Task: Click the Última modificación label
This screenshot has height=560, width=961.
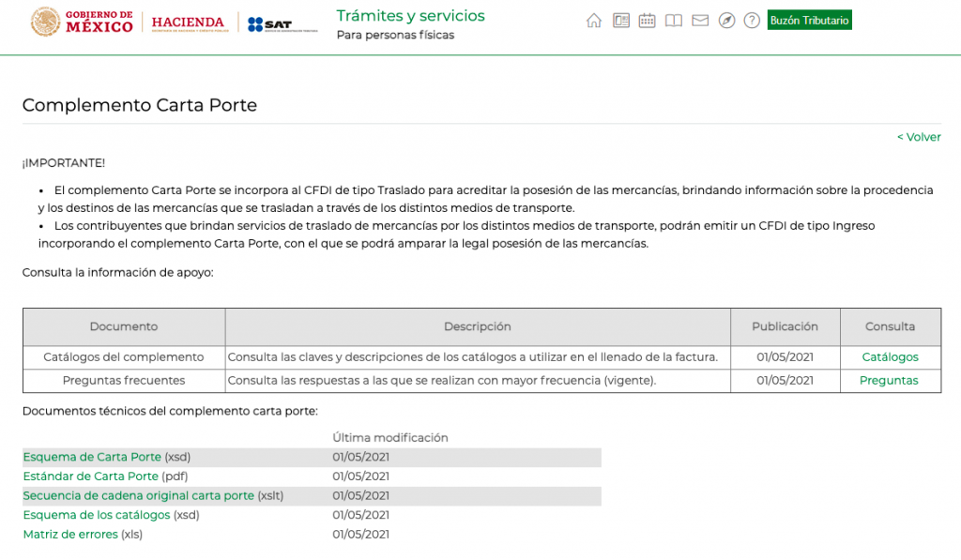Action: [390, 437]
